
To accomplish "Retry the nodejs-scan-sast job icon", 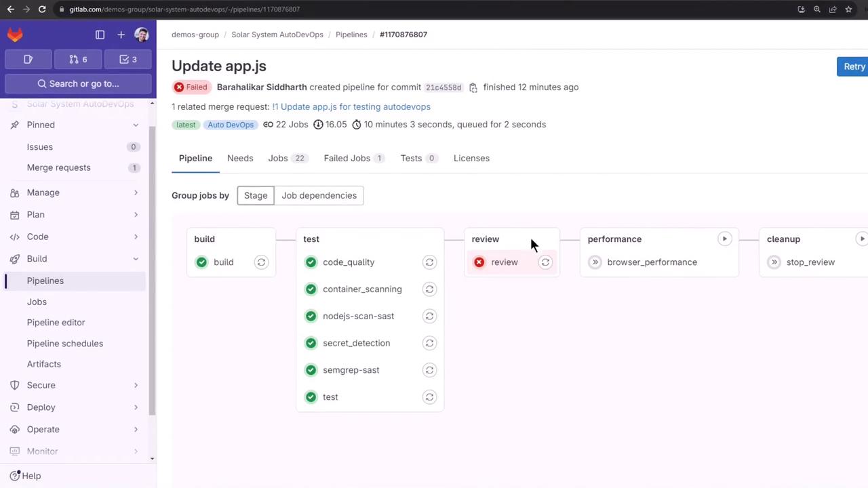I will pos(429,316).
